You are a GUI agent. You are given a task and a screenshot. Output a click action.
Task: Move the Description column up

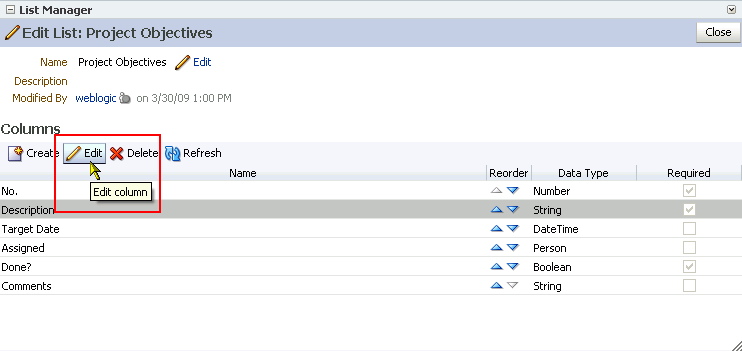pos(496,210)
